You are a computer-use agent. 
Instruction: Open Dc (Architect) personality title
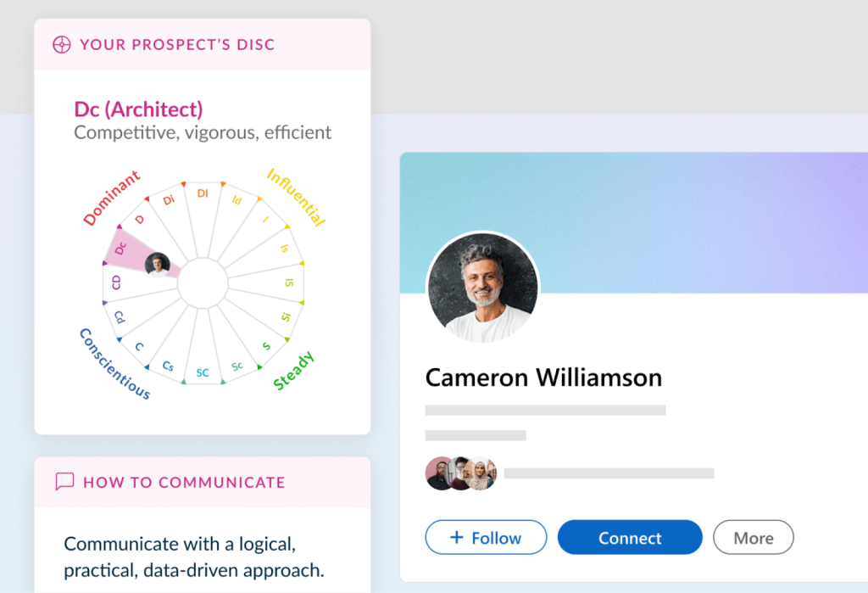(x=138, y=109)
